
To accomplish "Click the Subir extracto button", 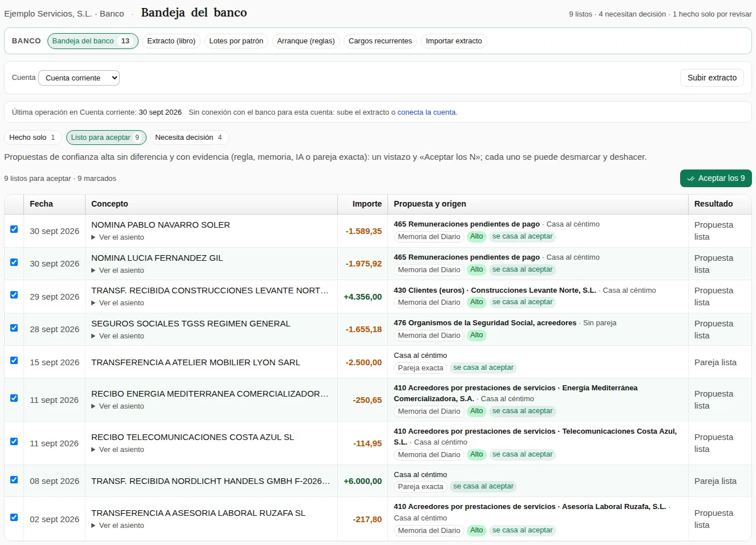I will click(x=711, y=78).
